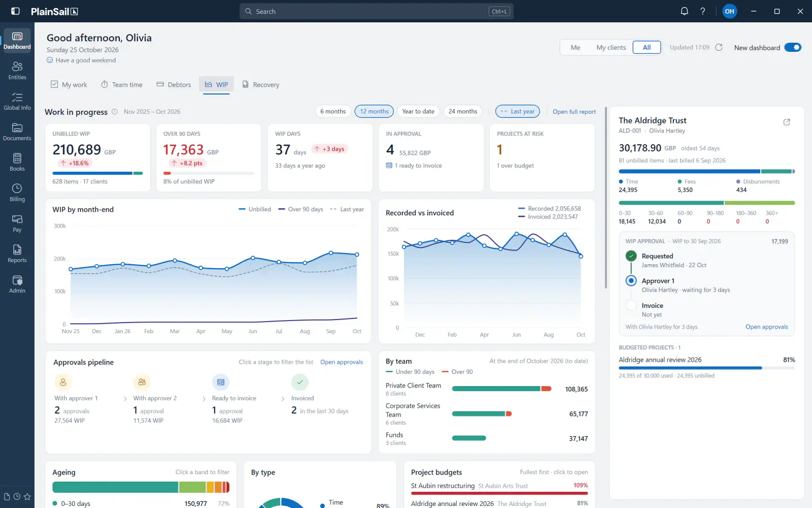This screenshot has height=508, width=812.
Task: Refresh the dashboard next to Updated 17:09
Action: (719, 47)
